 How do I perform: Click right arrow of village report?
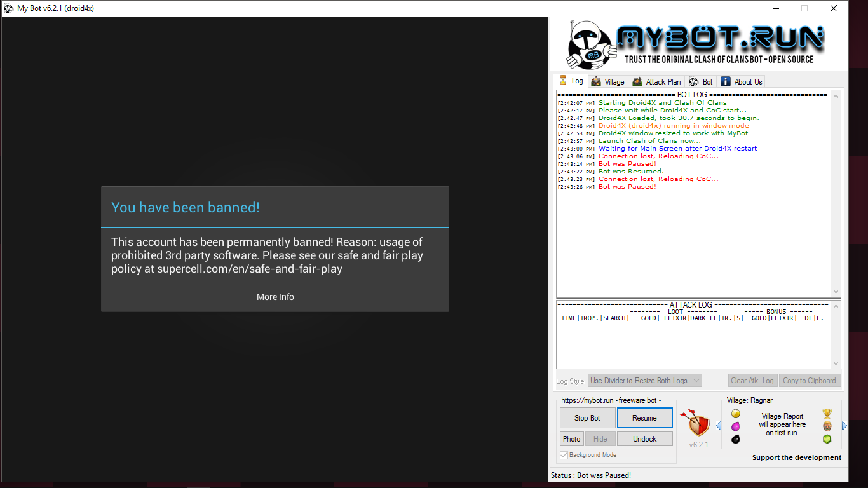point(844,426)
